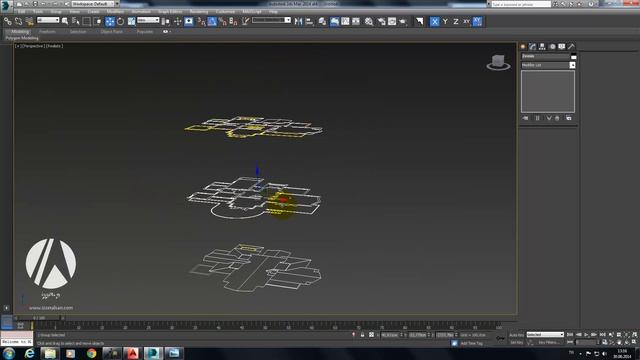The width and height of the screenshot is (640, 360).
Task: Switch to the Freeform ribbon tab
Action: click(47, 31)
